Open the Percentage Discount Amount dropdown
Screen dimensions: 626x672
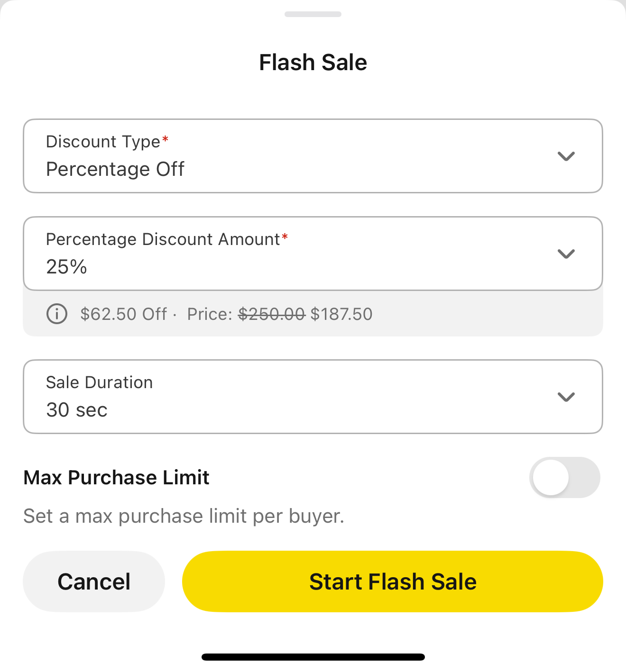313,254
